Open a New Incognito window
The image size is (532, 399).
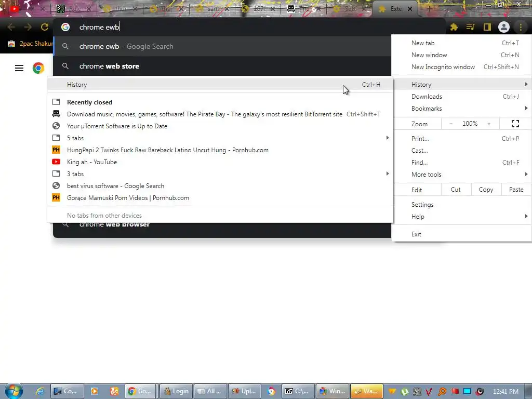click(x=461, y=67)
